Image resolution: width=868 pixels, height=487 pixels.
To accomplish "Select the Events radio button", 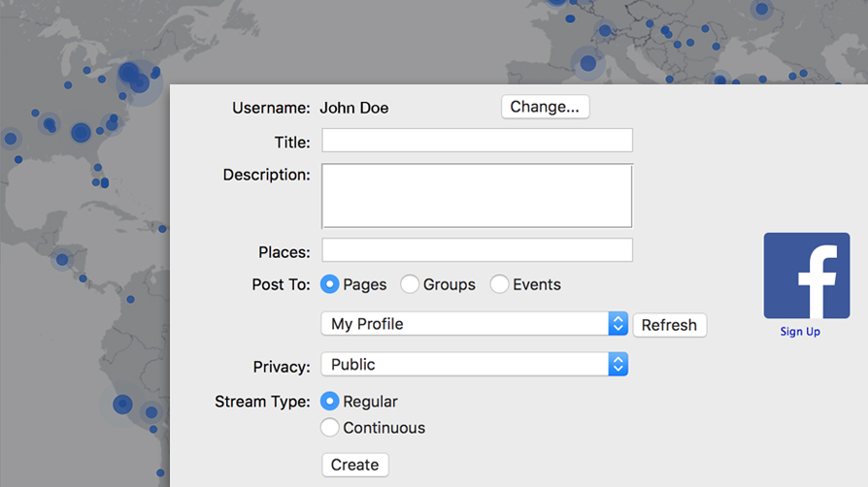I will [x=499, y=284].
